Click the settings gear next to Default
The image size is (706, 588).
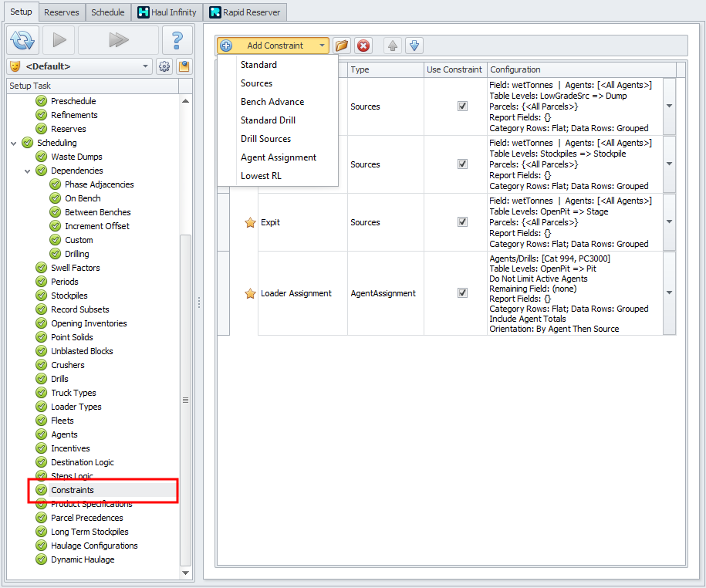point(164,66)
